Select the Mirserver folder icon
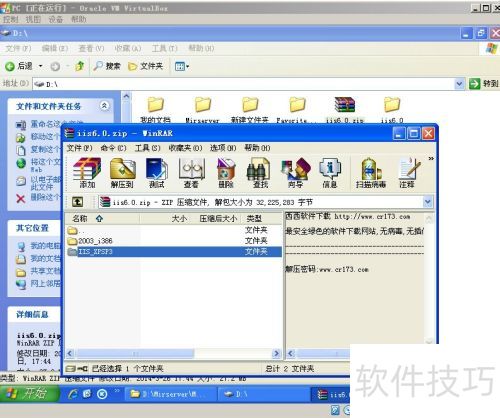 (202, 110)
